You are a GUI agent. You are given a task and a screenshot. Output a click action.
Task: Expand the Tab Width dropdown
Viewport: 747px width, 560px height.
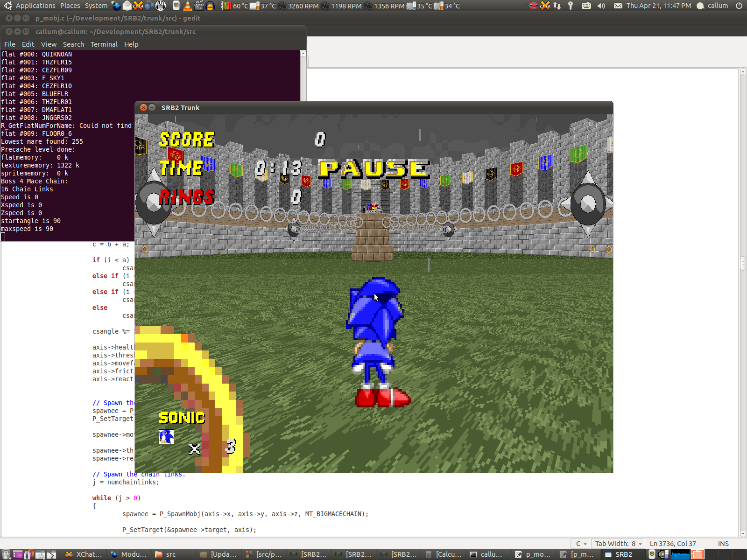pyautogui.click(x=619, y=544)
